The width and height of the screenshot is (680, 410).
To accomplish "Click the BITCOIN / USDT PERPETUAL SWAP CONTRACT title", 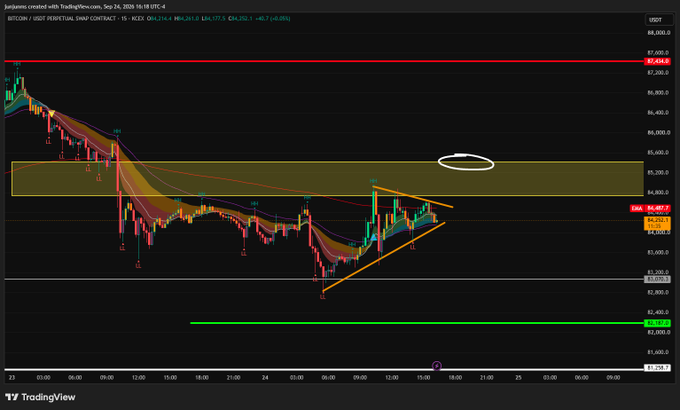I will pyautogui.click(x=62, y=19).
